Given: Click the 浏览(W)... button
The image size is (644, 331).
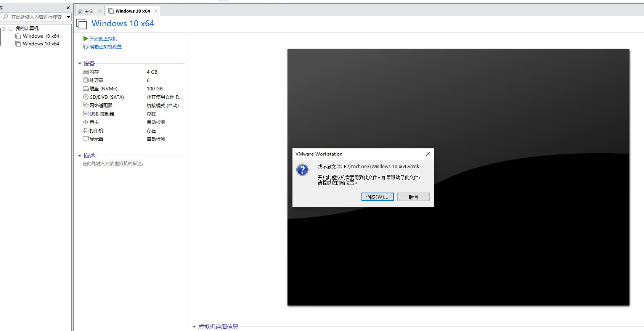Looking at the screenshot, I should pyautogui.click(x=377, y=197).
